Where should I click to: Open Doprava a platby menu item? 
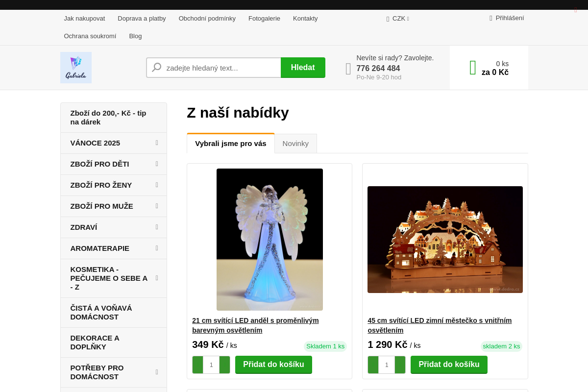tap(142, 19)
